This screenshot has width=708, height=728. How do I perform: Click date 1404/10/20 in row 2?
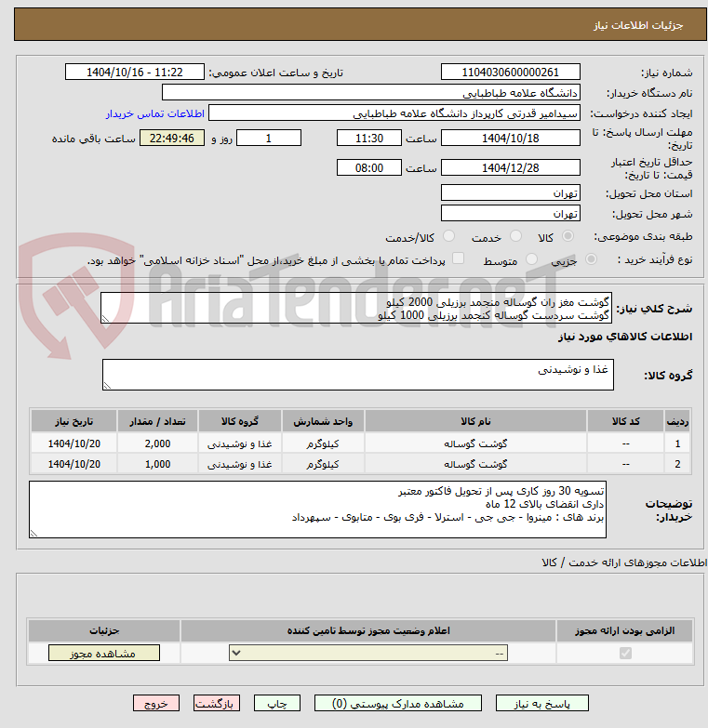[73, 464]
